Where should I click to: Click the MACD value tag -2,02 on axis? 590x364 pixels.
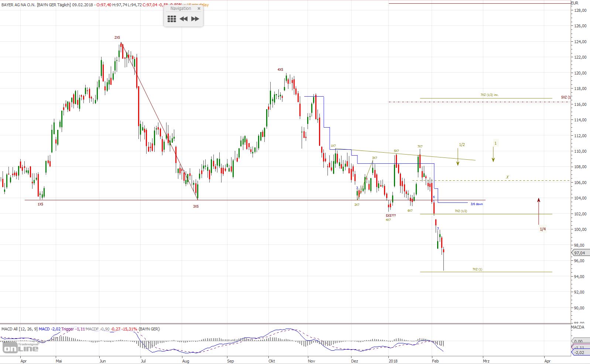[x=580, y=353]
